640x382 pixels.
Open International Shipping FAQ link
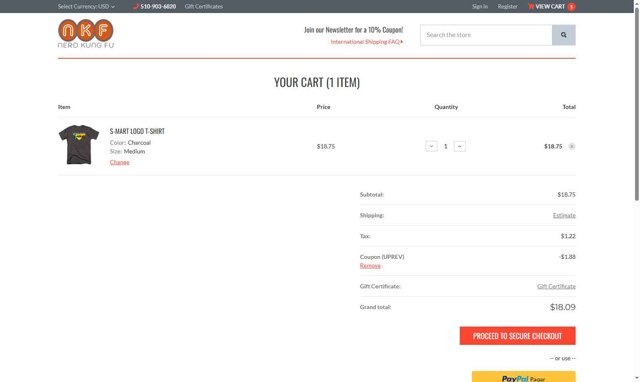367,42
